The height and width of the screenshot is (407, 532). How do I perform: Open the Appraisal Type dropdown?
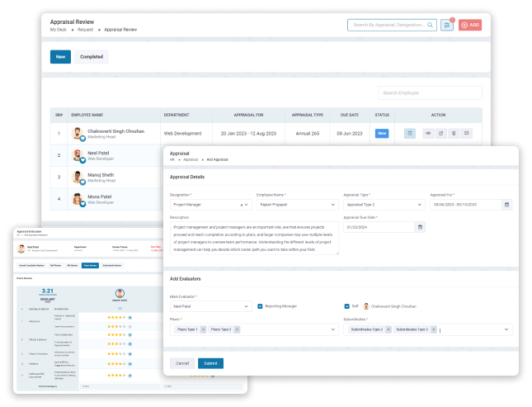(384, 205)
